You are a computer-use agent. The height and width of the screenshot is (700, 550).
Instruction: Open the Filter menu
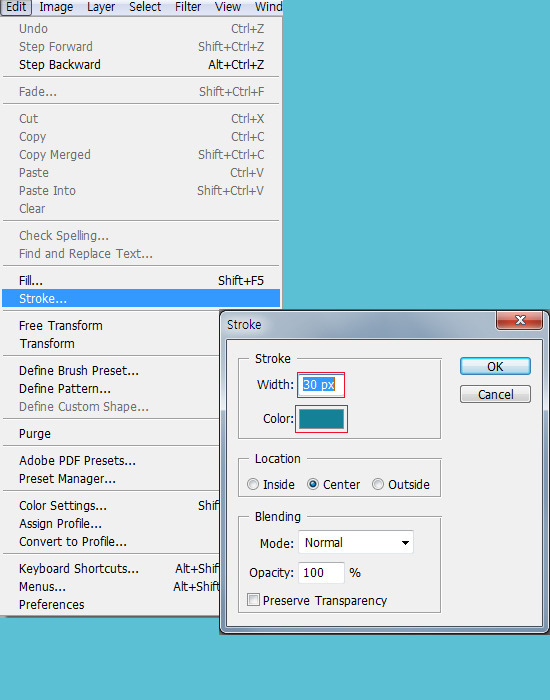[x=188, y=7]
